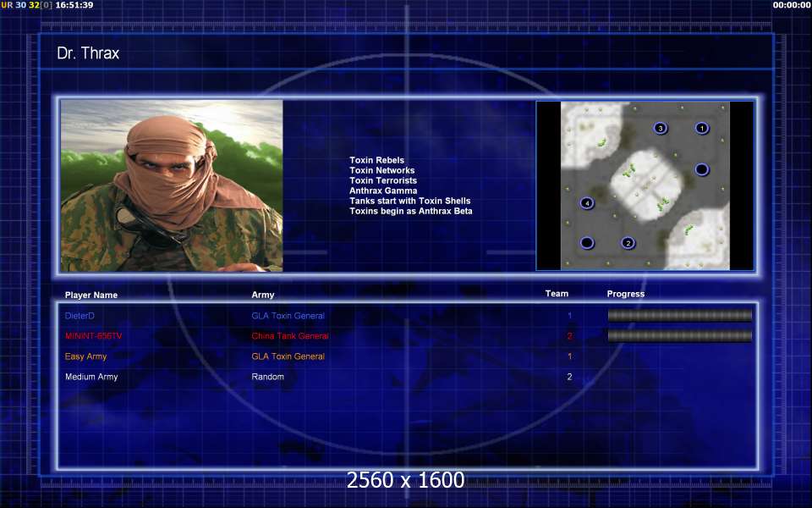812x508 pixels.
Task: Click the Army column header
Action: (263, 295)
